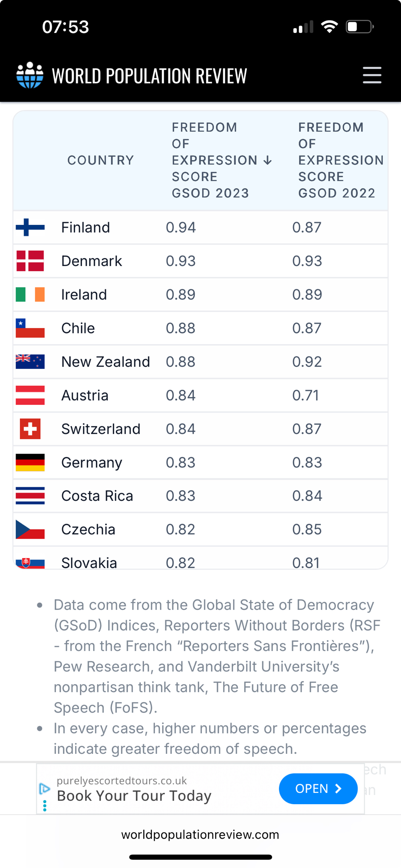
Task: Tap the Germany flag icon
Action: pos(30,463)
